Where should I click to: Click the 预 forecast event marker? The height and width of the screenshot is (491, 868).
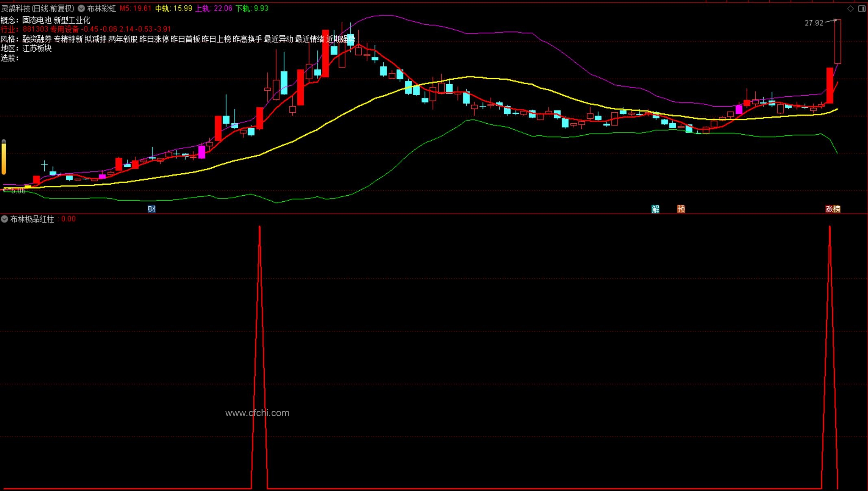[681, 209]
